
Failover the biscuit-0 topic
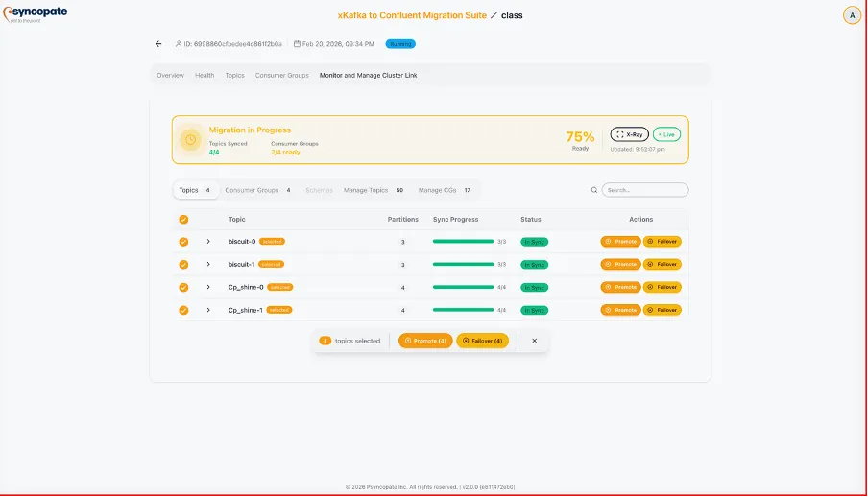point(663,242)
